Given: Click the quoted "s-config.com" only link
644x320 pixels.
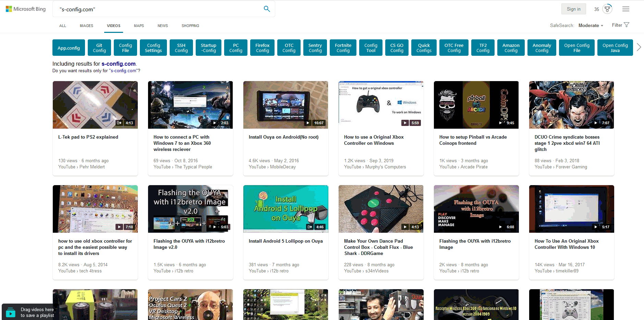Looking at the screenshot, I should [124, 71].
